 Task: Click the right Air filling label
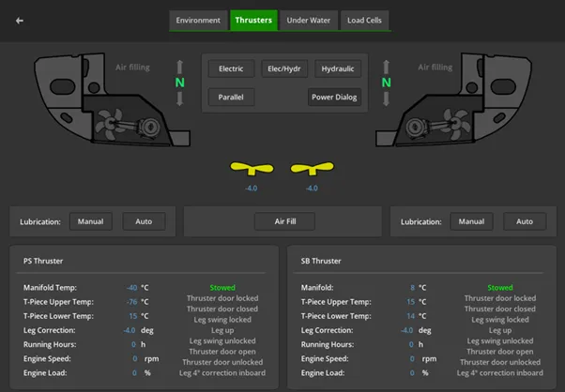(435, 68)
